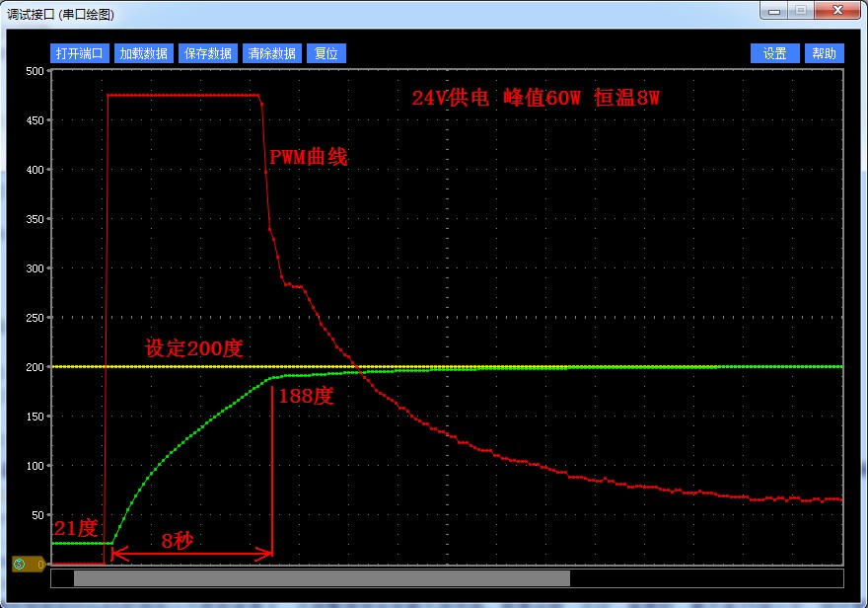Click the yellow zero-level marker tag
This screenshot has height=608, width=868.
29,565
